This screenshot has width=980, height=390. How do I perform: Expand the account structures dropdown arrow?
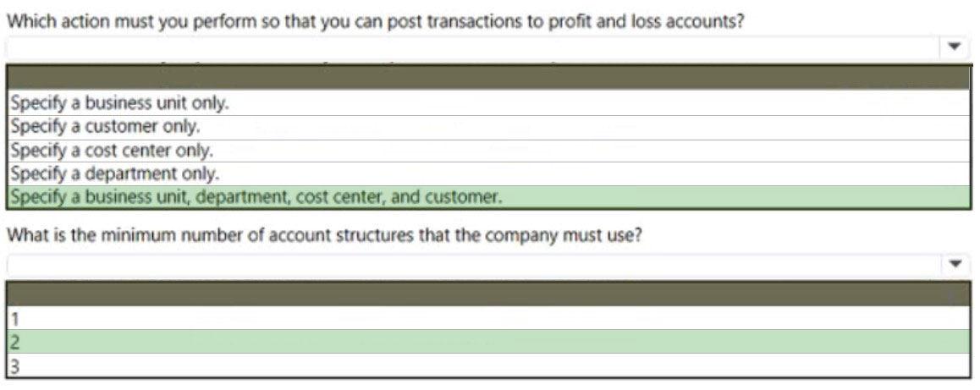(x=954, y=265)
